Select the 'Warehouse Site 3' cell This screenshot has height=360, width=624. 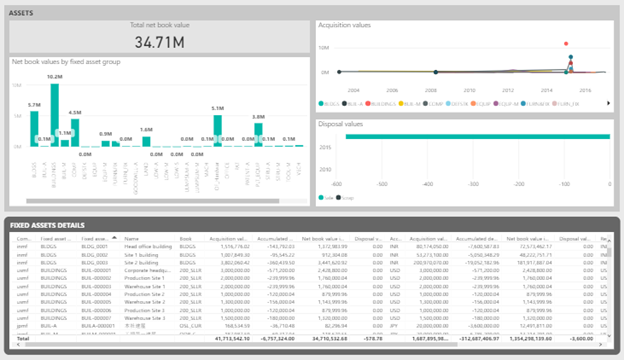coord(144,318)
